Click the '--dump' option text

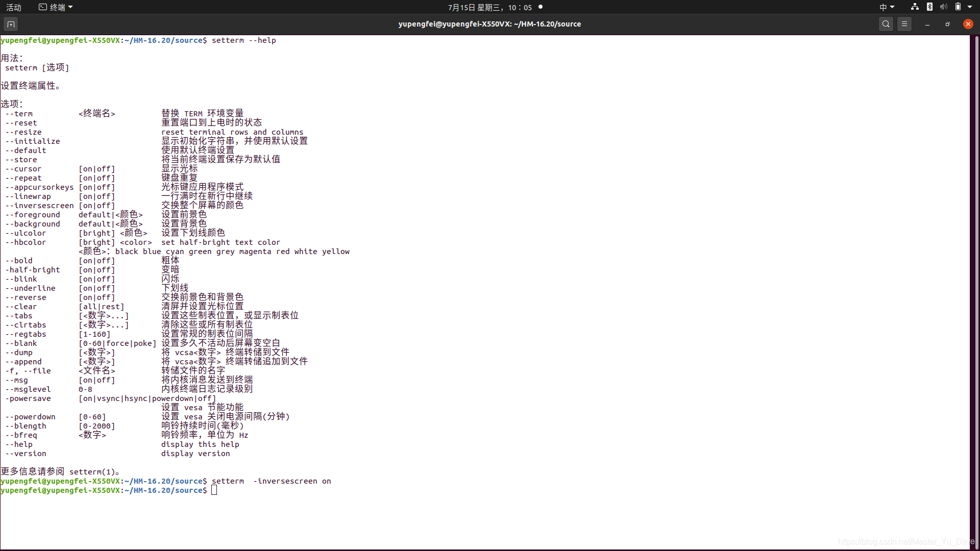pos(19,353)
